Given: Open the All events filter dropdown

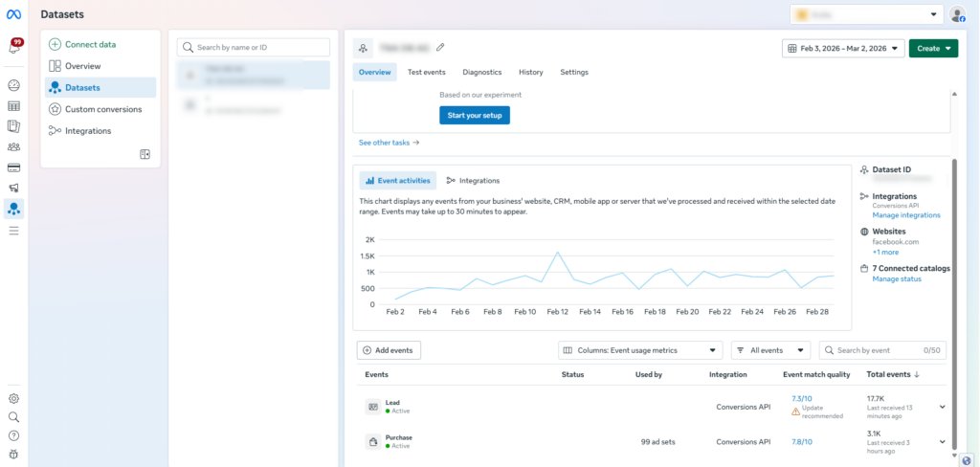Looking at the screenshot, I should [771, 351].
